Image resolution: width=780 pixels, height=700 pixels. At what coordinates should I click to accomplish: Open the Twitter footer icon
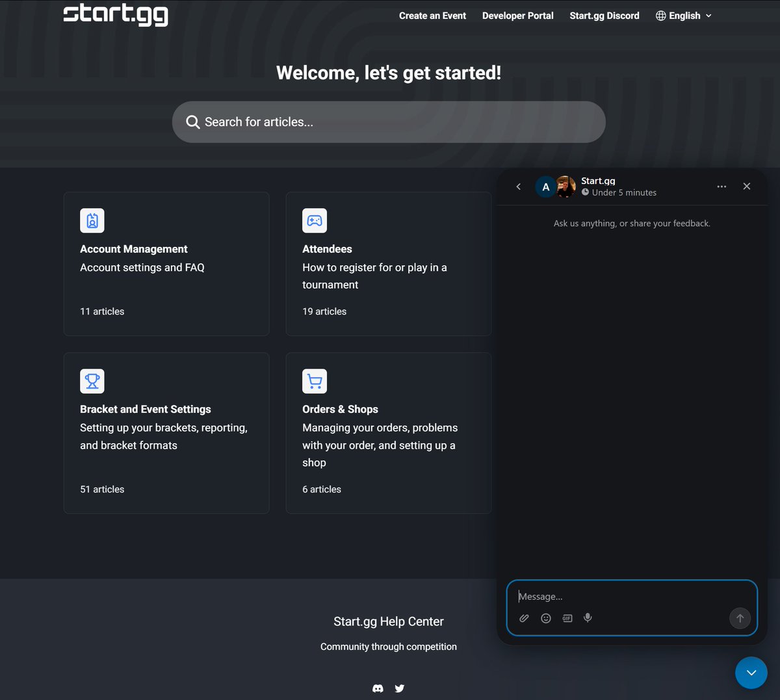click(x=400, y=688)
